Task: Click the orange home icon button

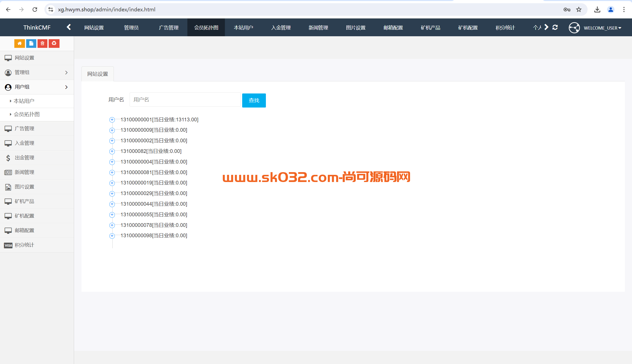Action: pos(20,43)
